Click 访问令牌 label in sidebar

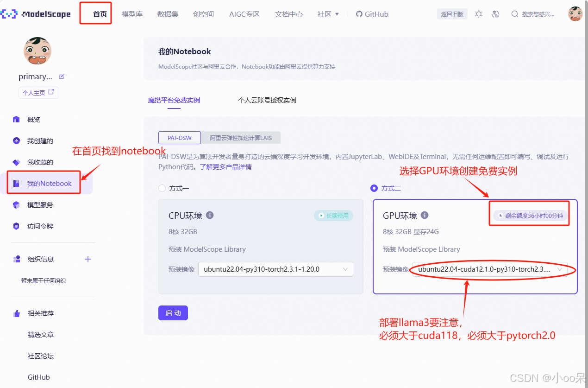click(40, 226)
